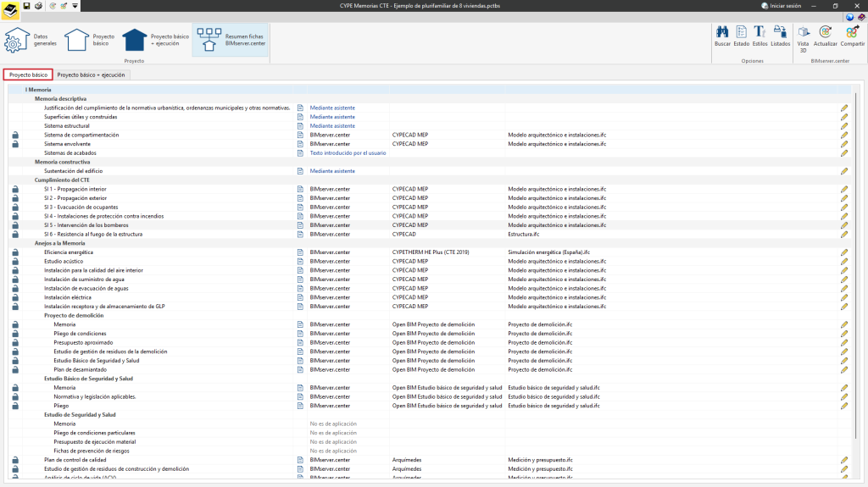868x487 pixels.
Task: Click document icon for Sistema estructural row
Action: click(x=300, y=125)
